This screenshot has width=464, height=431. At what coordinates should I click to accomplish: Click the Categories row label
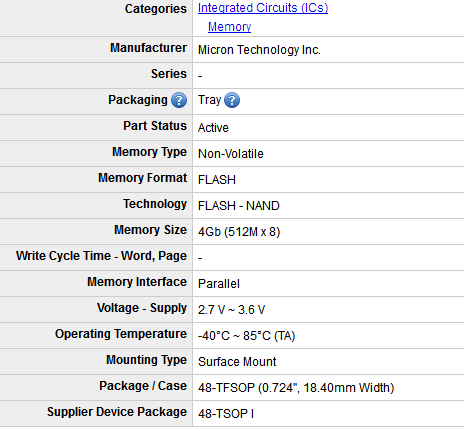[156, 9]
